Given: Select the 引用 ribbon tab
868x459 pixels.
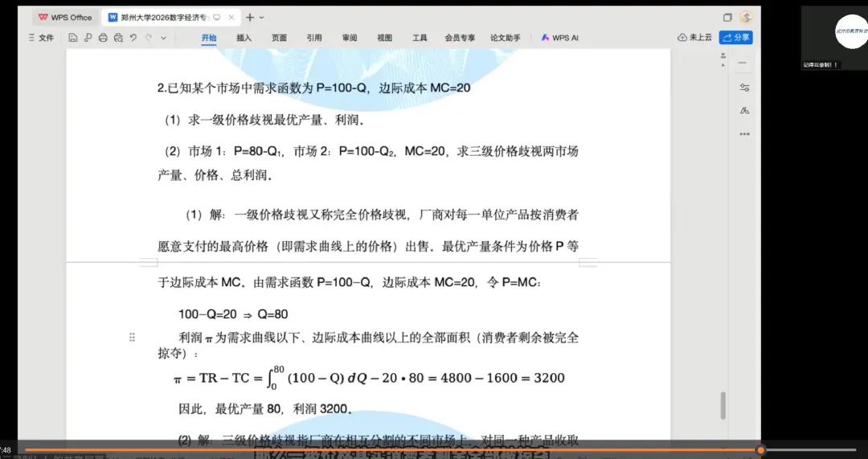Looking at the screenshot, I should pos(314,38).
